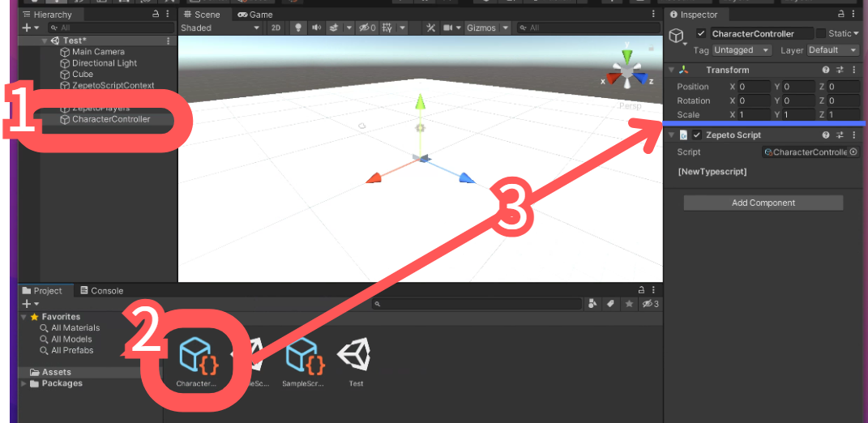This screenshot has height=423, width=868.
Task: Switch to the Scene tab
Action: [202, 15]
